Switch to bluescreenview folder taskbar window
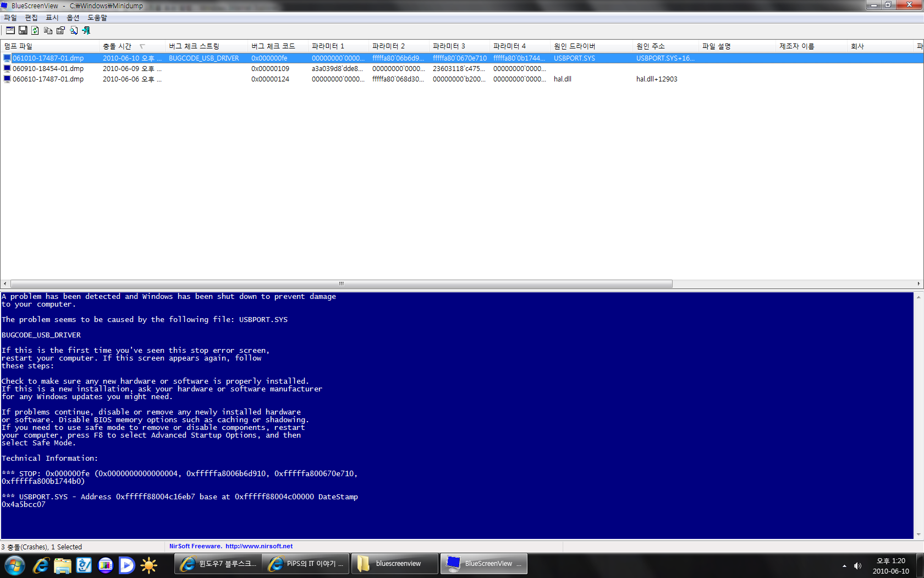 (395, 564)
